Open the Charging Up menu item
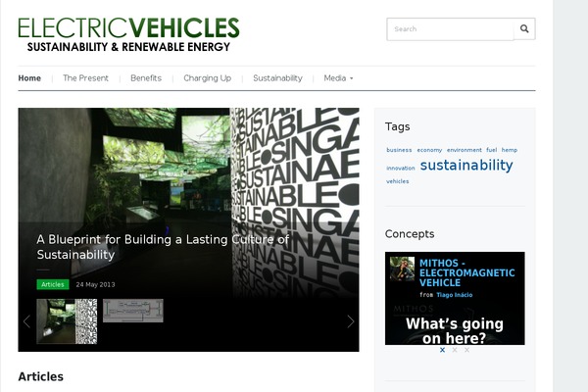588x392 pixels. tap(208, 78)
